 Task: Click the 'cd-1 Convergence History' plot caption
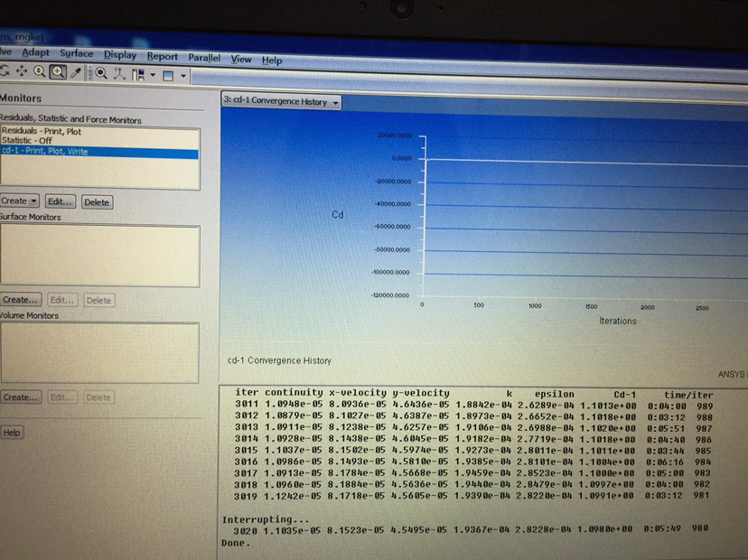click(x=279, y=360)
